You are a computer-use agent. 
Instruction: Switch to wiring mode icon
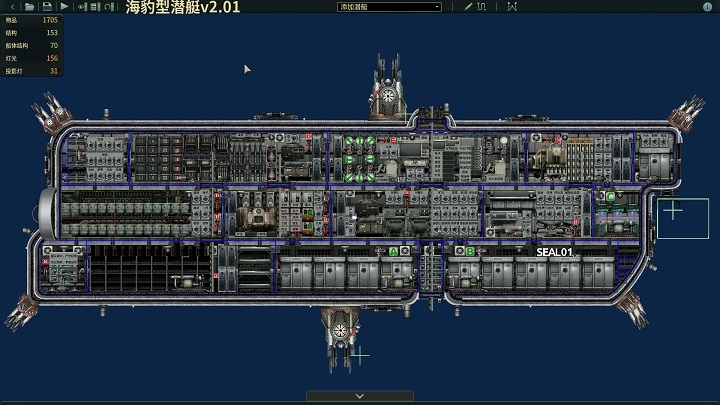(481, 6)
